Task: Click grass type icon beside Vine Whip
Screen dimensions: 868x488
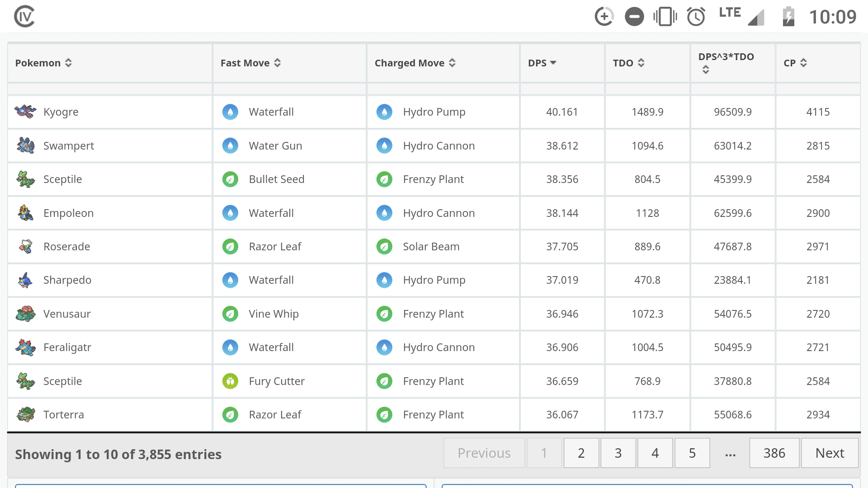Action: (x=230, y=314)
